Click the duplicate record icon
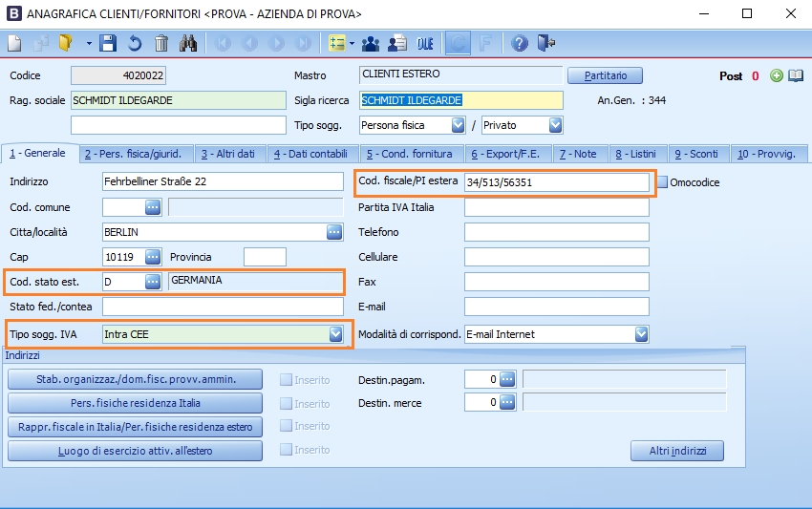Viewport: 812px width, 509px height. click(40, 43)
